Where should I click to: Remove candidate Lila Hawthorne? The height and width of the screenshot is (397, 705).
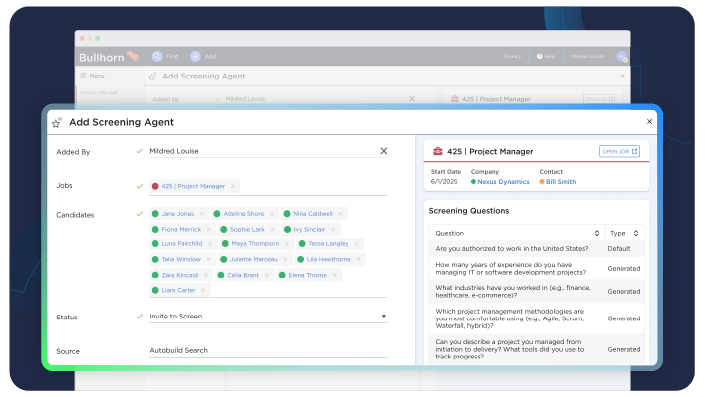[x=358, y=259]
